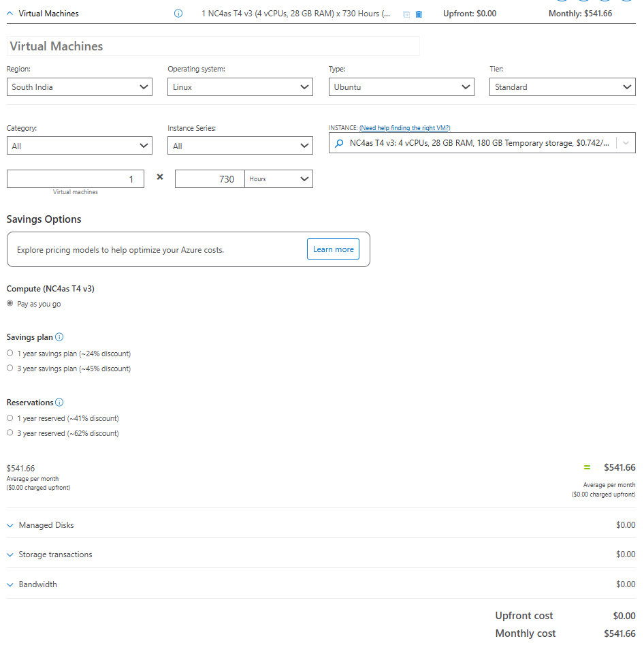Select Pay as you go option
Image resolution: width=644 pixels, height=658 pixels.
coord(10,303)
